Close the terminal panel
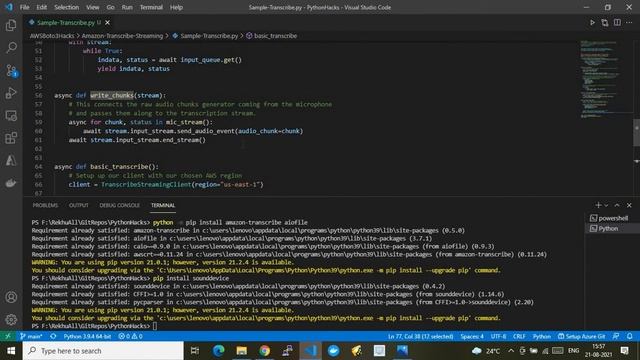This screenshot has height=360, width=640. (x=629, y=205)
